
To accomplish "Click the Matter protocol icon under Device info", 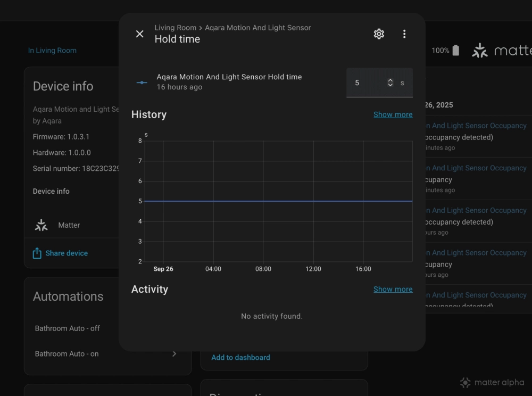I will pyautogui.click(x=41, y=225).
